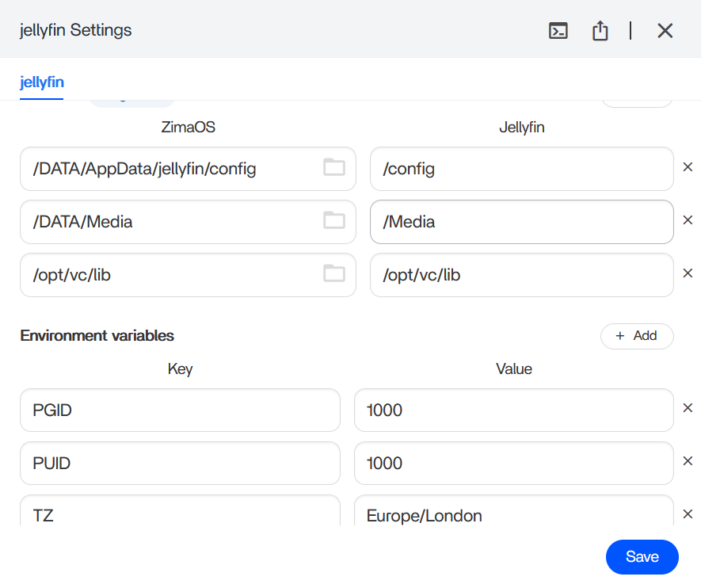This screenshot has width=701, height=588.
Task: Close the jellyfin Settings dialog
Action: (x=665, y=31)
